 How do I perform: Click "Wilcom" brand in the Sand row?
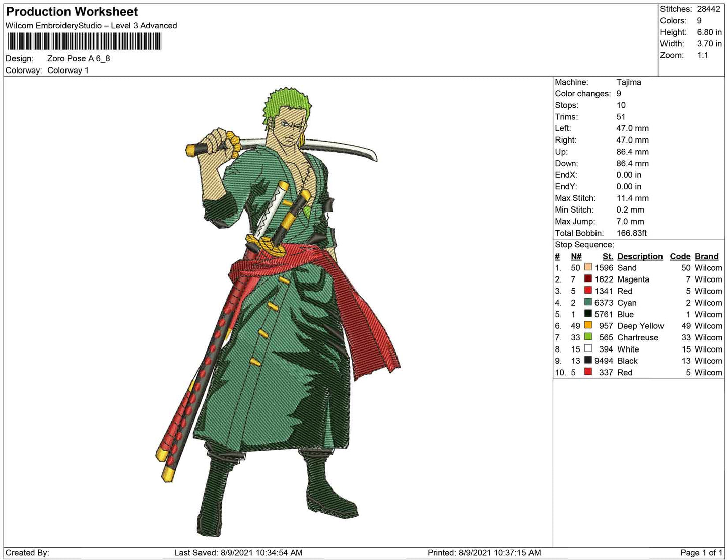708,268
